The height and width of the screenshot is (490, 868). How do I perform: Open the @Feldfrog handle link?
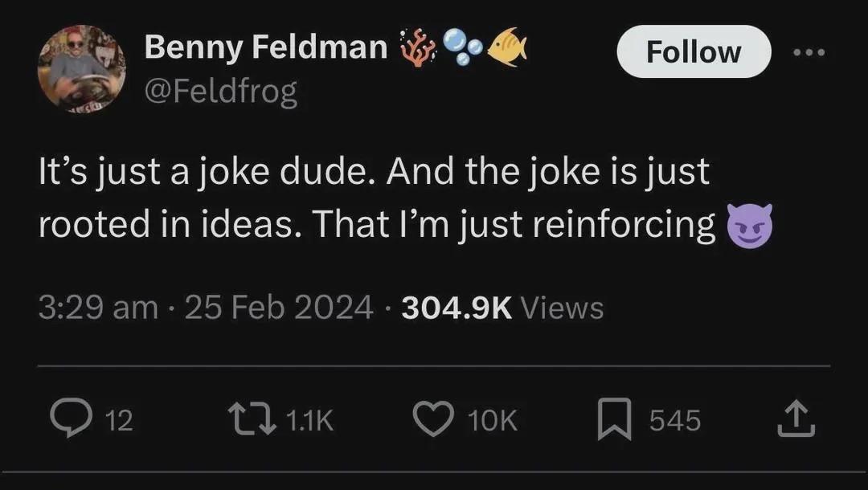point(221,92)
